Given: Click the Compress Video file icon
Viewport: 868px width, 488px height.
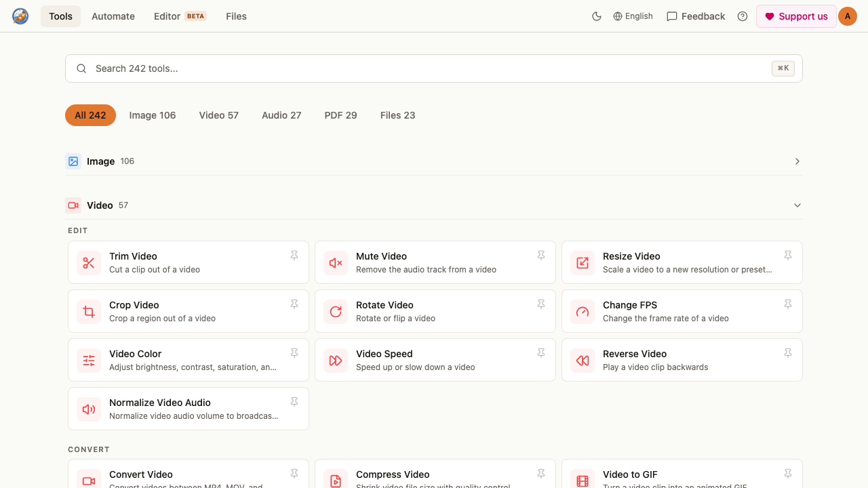Looking at the screenshot, I should pos(336,481).
